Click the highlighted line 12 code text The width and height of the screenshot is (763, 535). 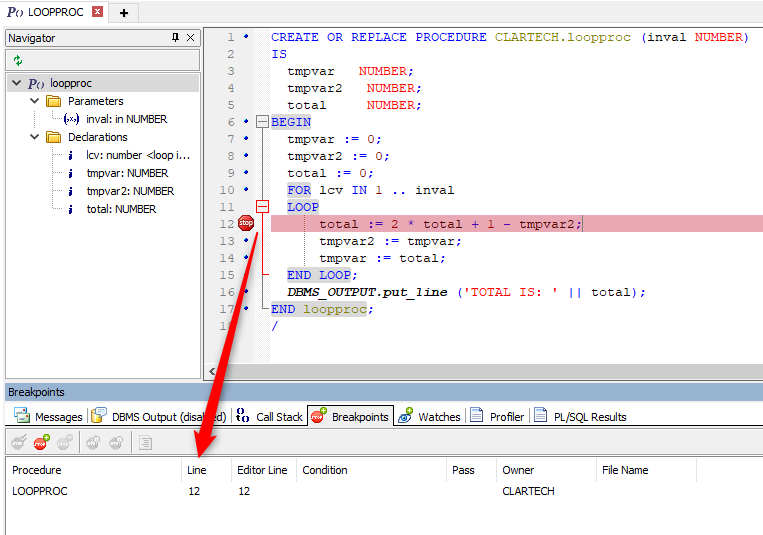450,224
